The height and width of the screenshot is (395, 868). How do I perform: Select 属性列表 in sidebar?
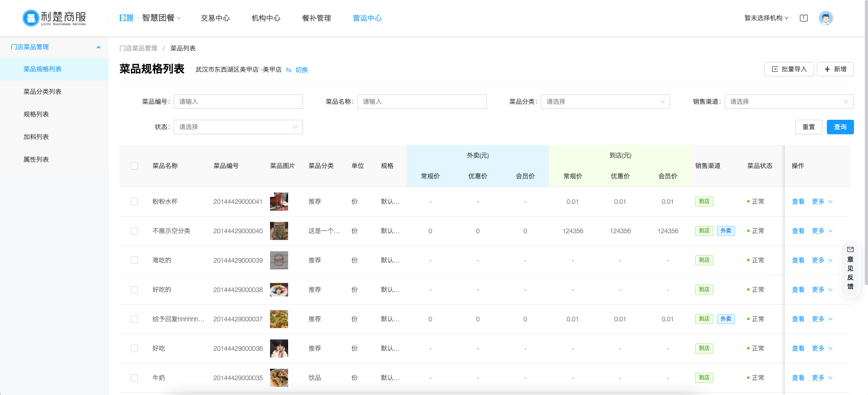click(x=54, y=160)
